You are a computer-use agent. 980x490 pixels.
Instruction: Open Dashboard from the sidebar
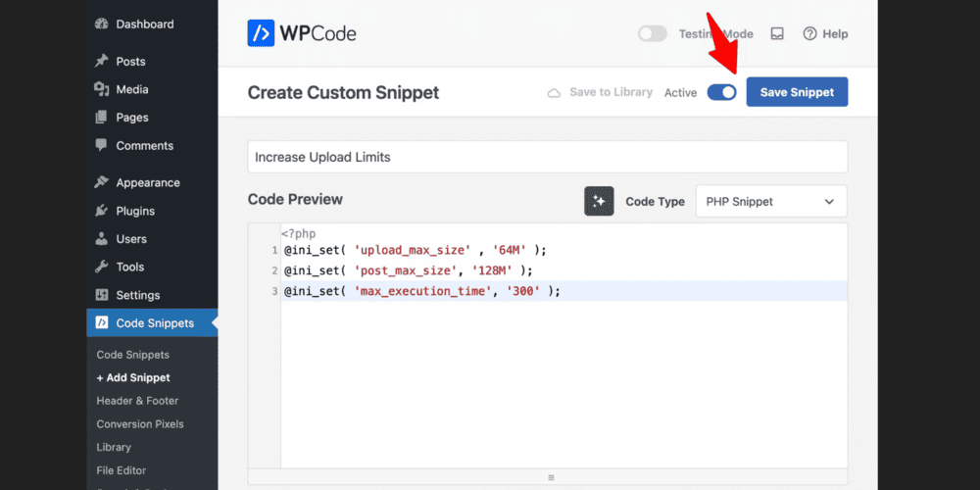click(143, 24)
